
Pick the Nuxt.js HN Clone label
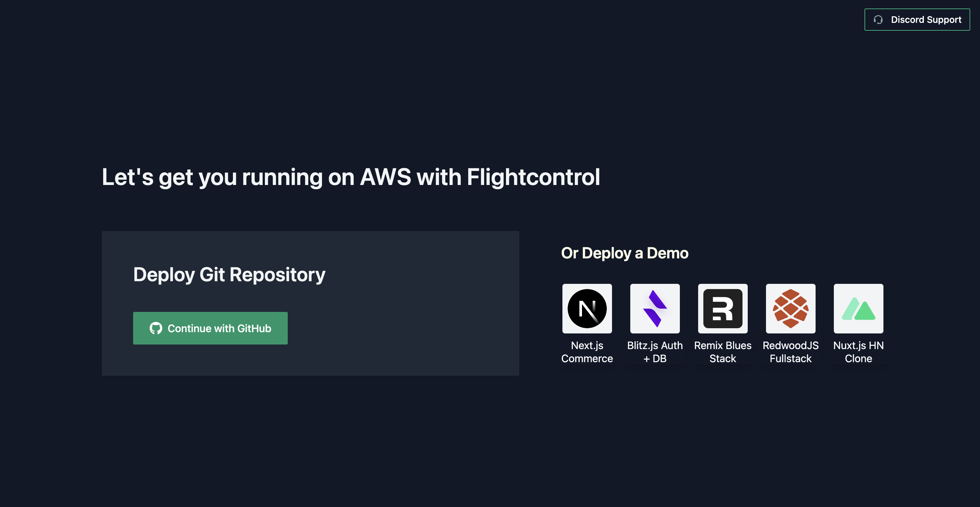858,352
